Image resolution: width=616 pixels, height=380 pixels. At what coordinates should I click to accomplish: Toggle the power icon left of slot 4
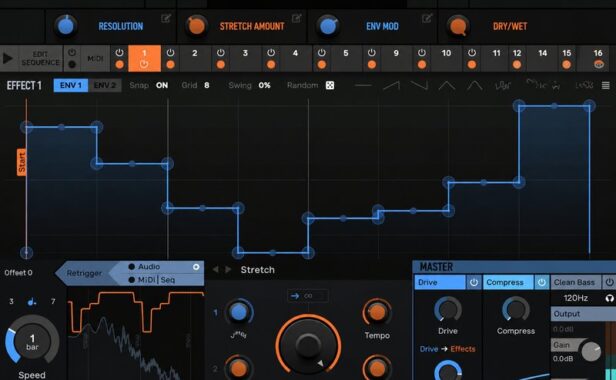click(x=271, y=53)
